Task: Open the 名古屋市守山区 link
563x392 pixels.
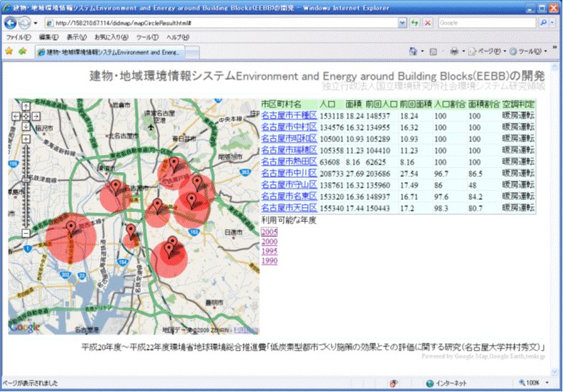Action: [x=289, y=184]
